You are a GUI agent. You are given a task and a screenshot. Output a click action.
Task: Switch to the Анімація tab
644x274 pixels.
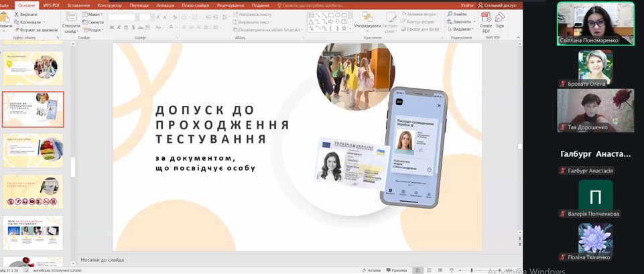click(165, 5)
